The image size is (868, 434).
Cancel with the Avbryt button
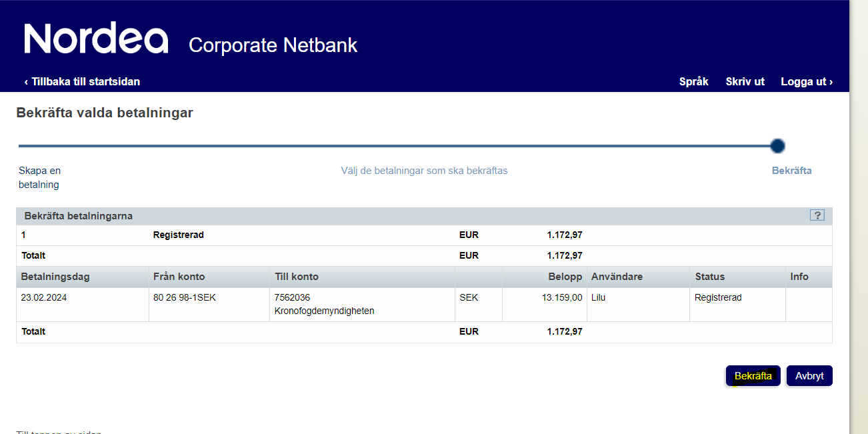click(x=809, y=376)
